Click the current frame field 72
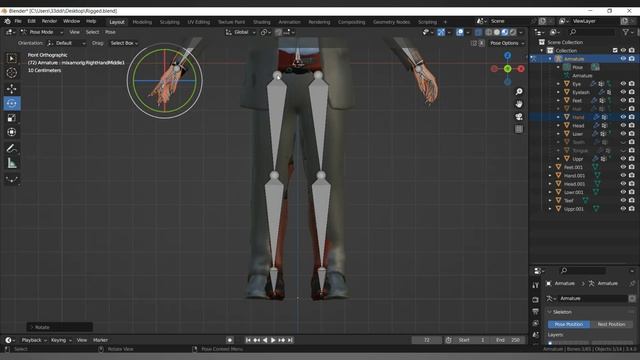This screenshot has width=640, height=360. 427,340
